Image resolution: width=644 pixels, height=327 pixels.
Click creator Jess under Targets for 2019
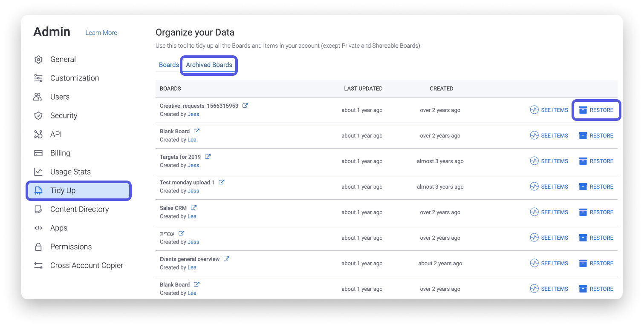click(193, 165)
